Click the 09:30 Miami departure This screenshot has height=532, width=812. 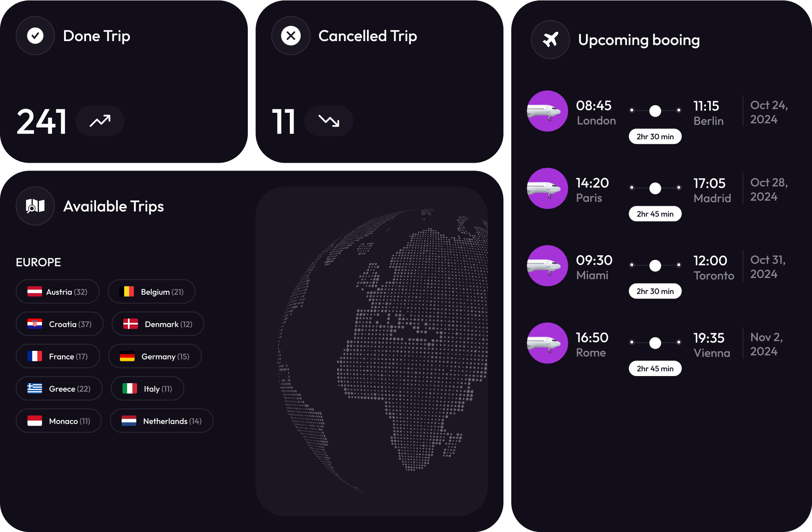[594, 267]
